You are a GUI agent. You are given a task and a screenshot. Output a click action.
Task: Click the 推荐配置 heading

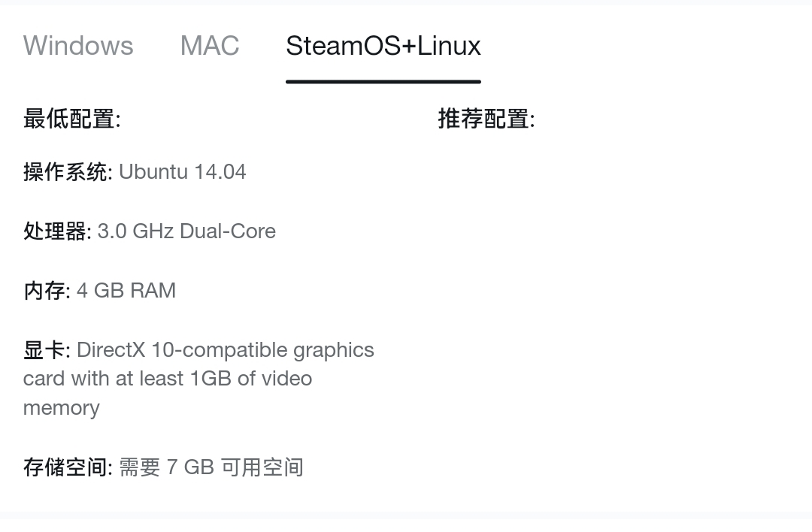pyautogui.click(x=486, y=119)
